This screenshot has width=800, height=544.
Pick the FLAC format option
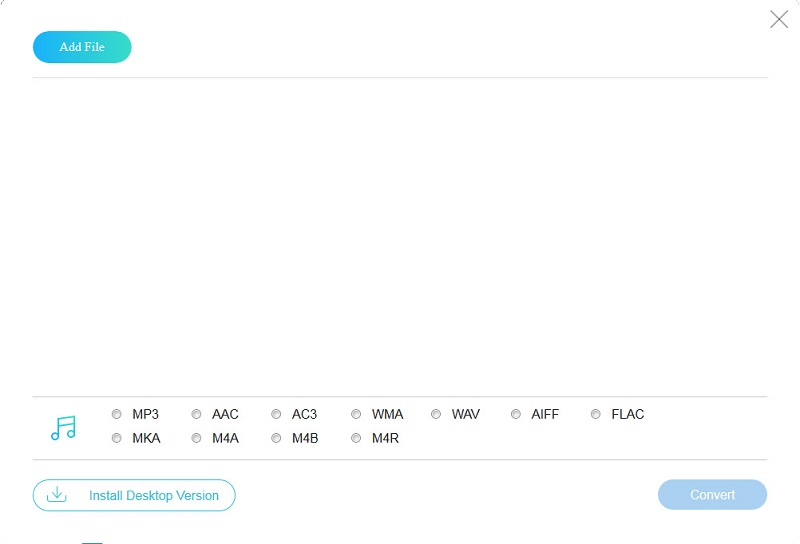point(597,414)
